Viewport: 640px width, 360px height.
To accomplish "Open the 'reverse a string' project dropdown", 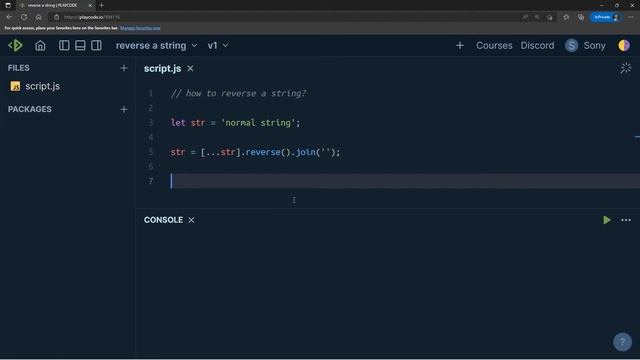I will tap(156, 45).
